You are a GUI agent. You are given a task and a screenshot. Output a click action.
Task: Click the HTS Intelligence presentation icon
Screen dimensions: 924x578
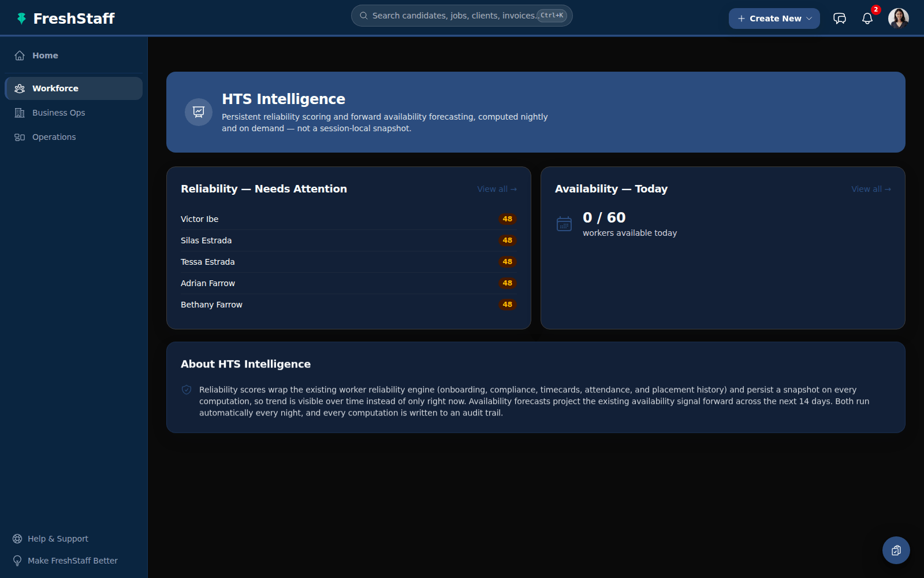tap(199, 112)
